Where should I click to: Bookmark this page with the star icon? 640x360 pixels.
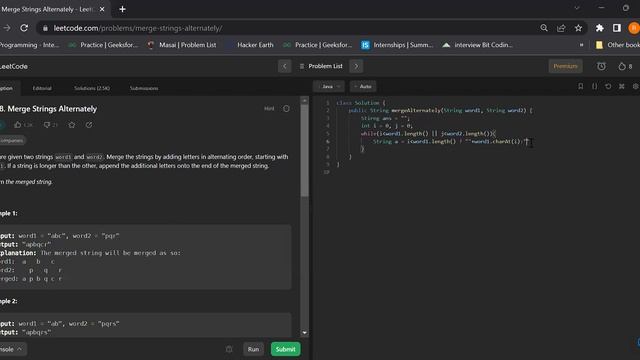pyautogui.click(x=578, y=28)
